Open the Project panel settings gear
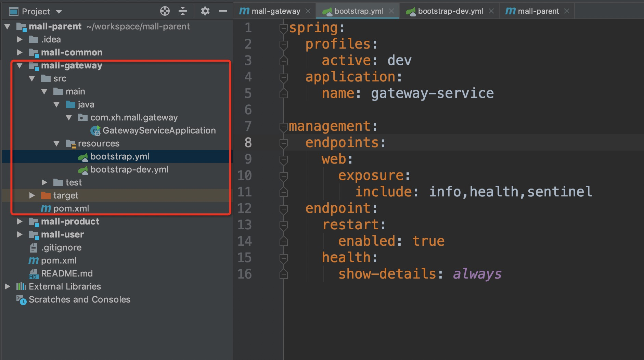Image resolution: width=644 pixels, height=360 pixels. coord(205,11)
